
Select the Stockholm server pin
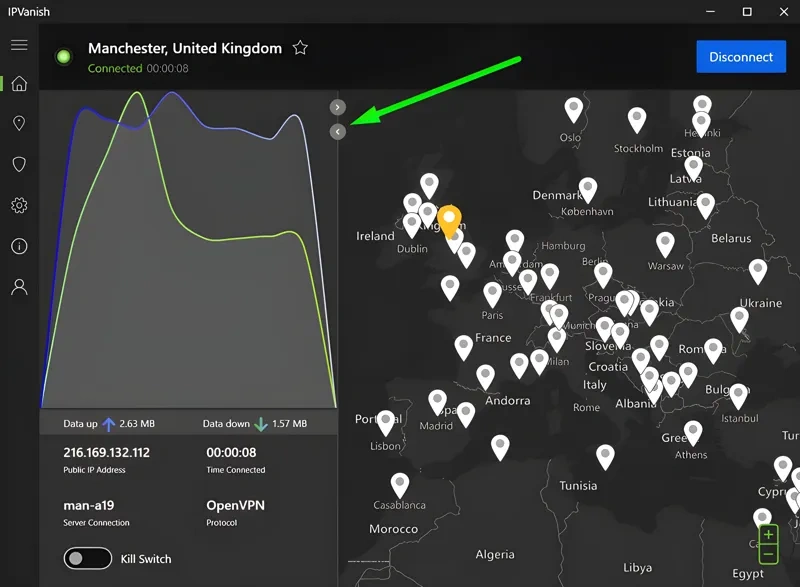point(637,119)
